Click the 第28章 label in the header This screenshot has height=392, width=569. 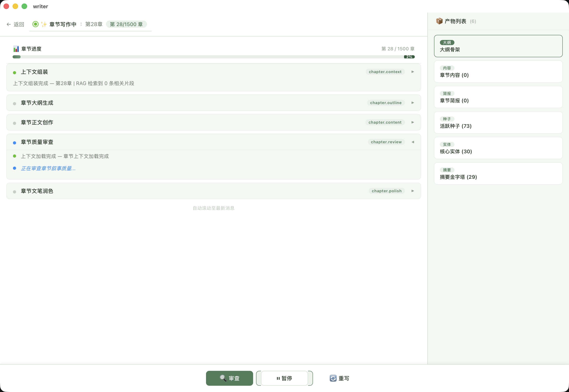point(94,24)
